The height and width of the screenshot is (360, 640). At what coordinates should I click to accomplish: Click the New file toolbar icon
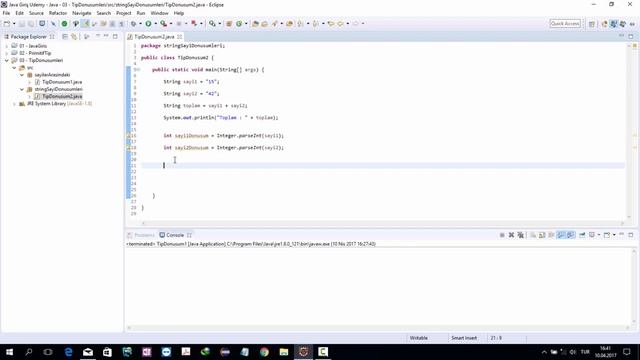[7, 24]
